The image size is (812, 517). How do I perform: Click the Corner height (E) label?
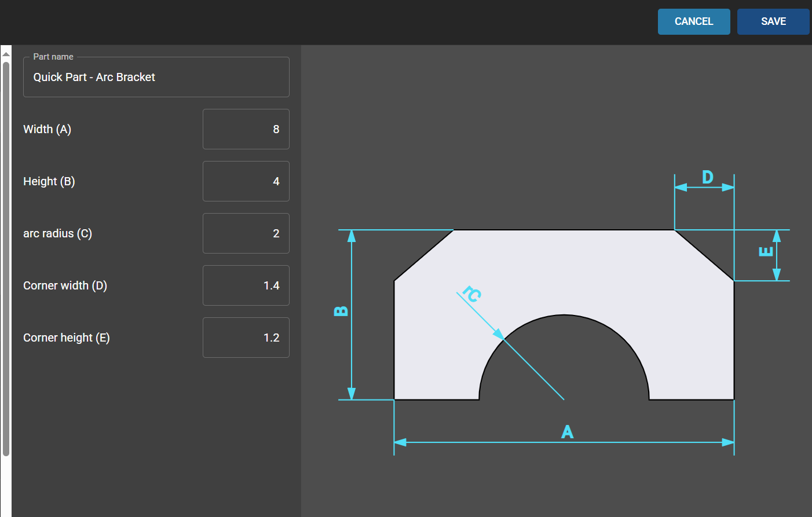tap(66, 338)
